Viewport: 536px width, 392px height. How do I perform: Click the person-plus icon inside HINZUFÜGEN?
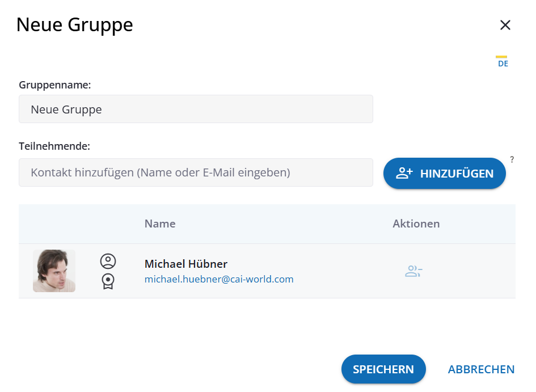404,173
